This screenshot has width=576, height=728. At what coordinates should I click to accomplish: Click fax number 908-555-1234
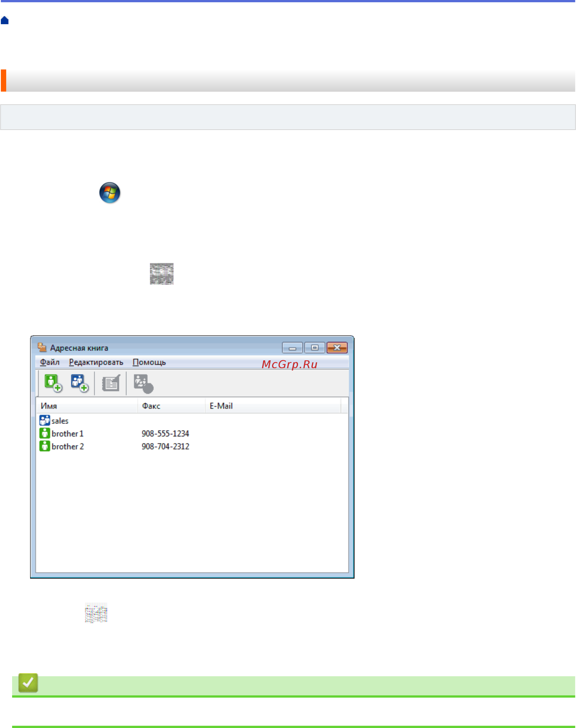(x=165, y=433)
